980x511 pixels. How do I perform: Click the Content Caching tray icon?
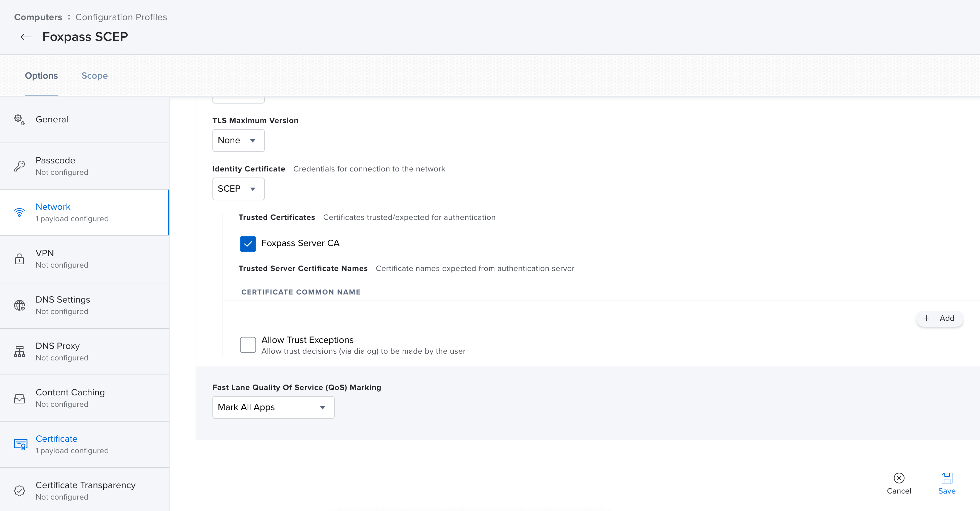pos(19,398)
